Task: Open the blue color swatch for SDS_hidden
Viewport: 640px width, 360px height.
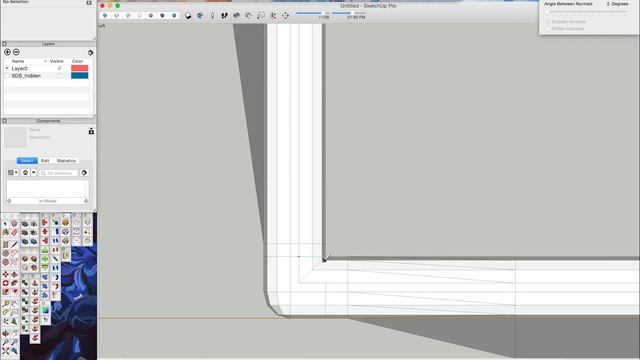Action: click(80, 76)
